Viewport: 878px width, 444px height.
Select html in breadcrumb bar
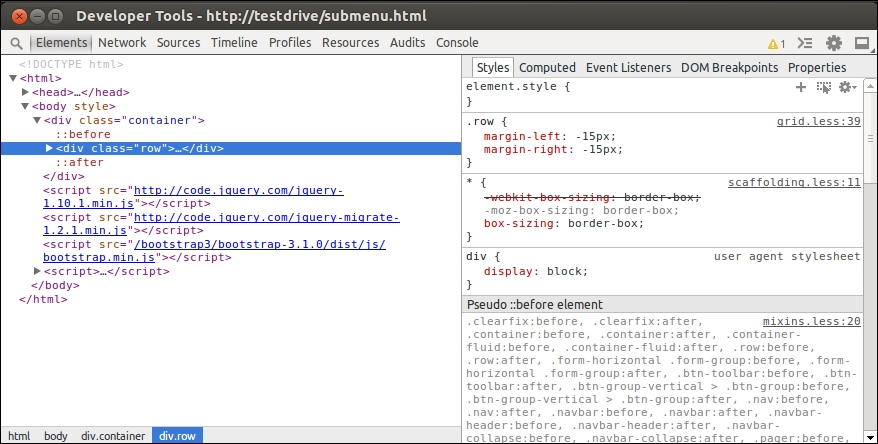pyautogui.click(x=19, y=436)
